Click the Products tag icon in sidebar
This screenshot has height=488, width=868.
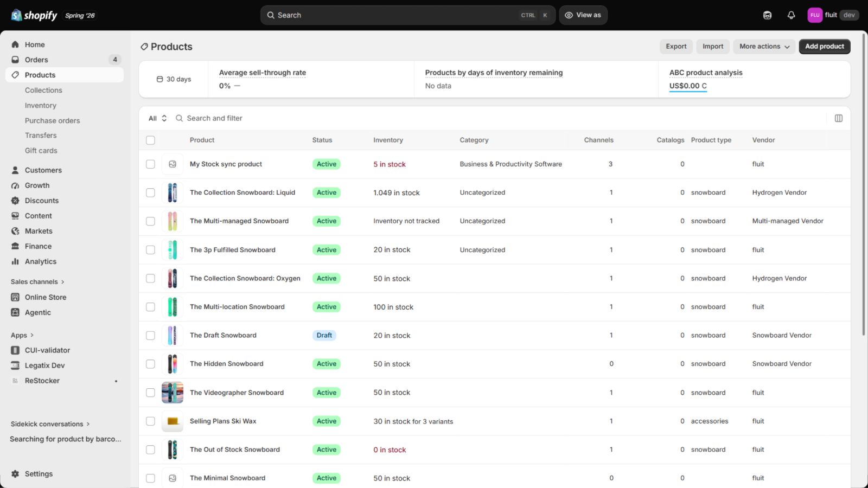click(x=15, y=75)
